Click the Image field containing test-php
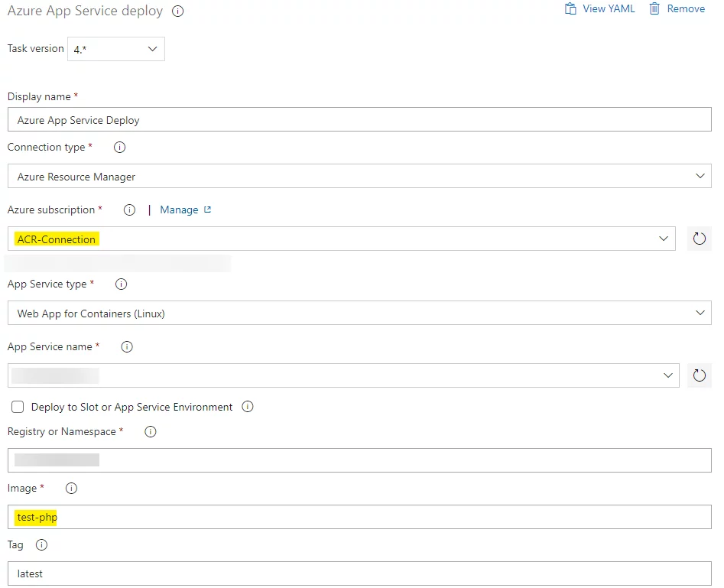This screenshot has width=724, height=588. tap(359, 517)
